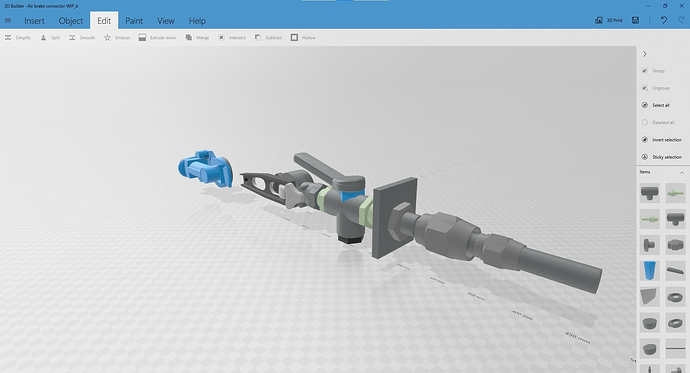The height and width of the screenshot is (373, 690).
Task: Toggle Sticky selection
Action: [x=661, y=157]
